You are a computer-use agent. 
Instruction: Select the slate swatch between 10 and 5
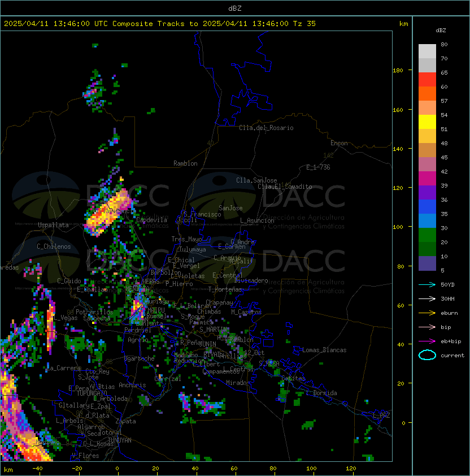click(x=427, y=263)
